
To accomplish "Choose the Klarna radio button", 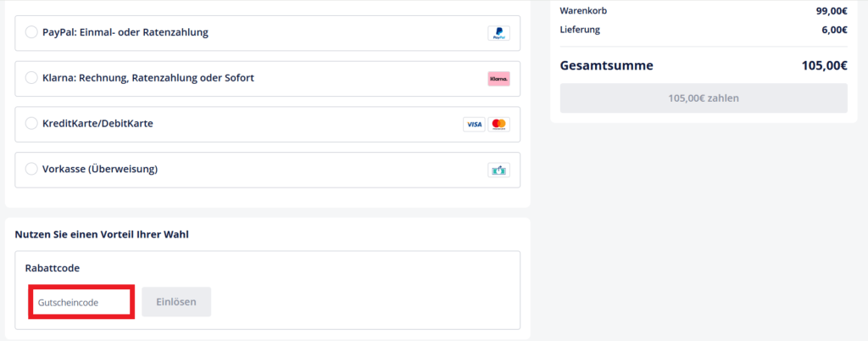I will (x=31, y=78).
